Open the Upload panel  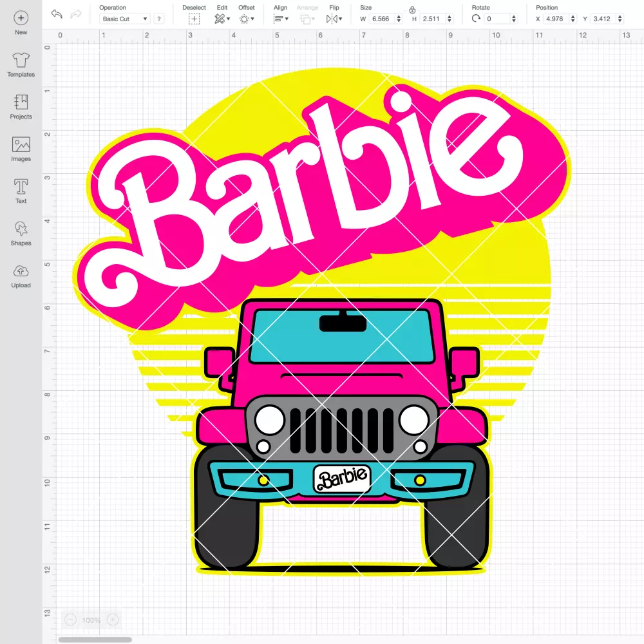[x=21, y=276]
